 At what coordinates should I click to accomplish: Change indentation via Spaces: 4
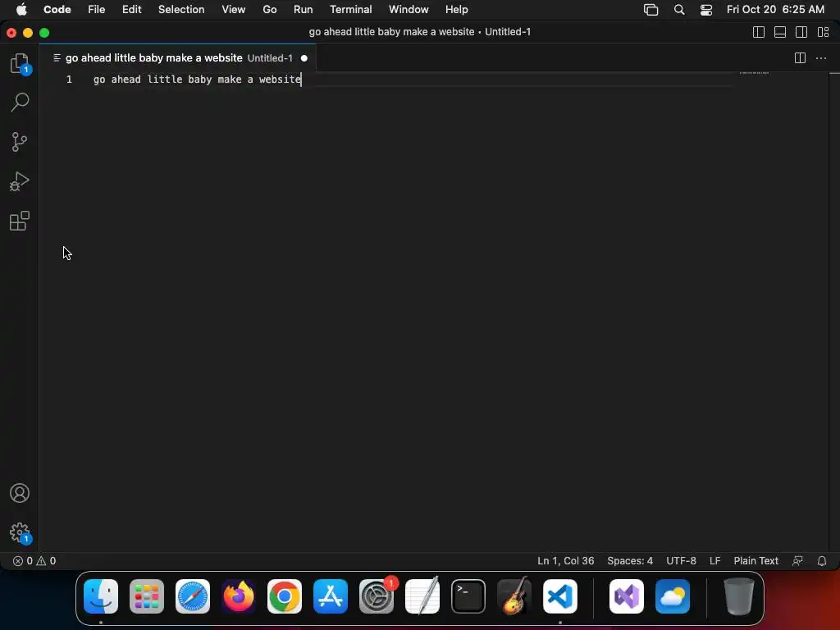630,561
